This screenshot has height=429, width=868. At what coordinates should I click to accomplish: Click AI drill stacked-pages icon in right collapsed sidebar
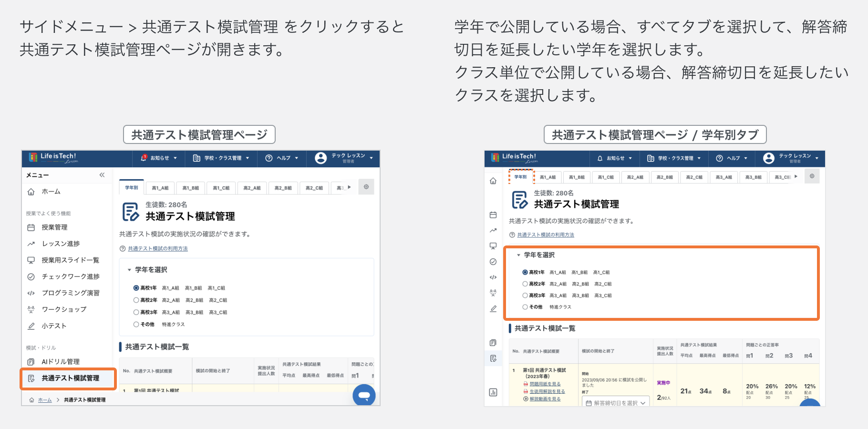pos(493,343)
